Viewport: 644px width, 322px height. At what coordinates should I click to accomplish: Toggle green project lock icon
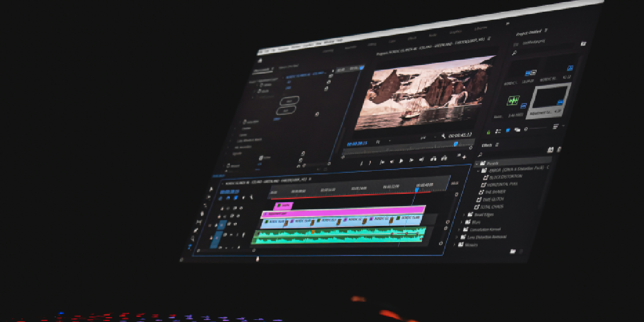pos(488,133)
